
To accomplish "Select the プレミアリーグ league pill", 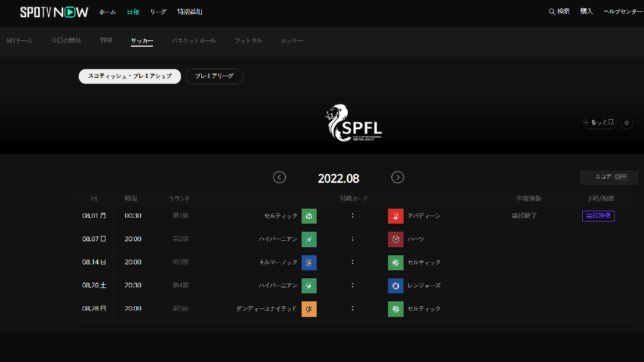I will click(215, 76).
